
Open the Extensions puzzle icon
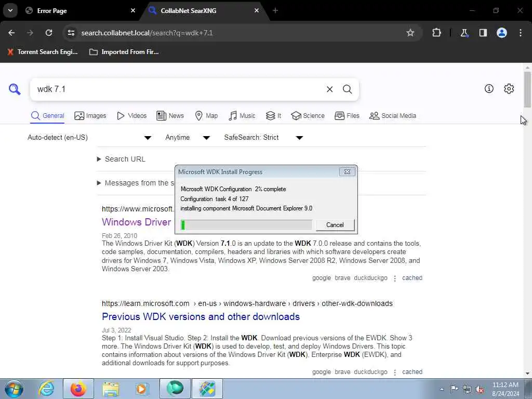coord(436,33)
